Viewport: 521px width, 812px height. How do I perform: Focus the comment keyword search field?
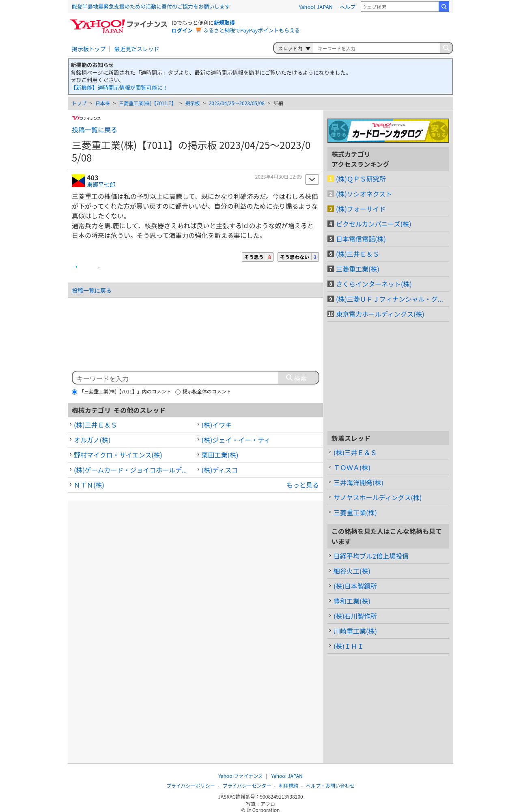tap(175, 378)
